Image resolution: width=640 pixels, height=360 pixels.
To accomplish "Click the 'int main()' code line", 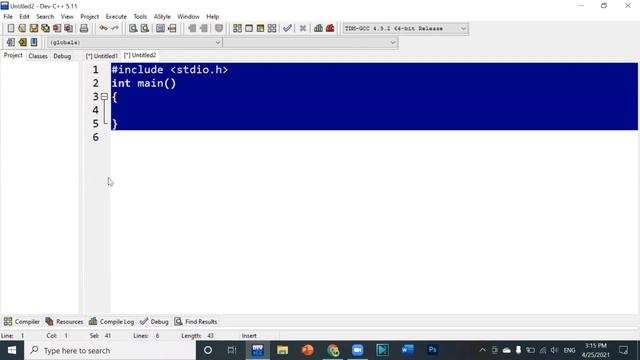I will click(x=144, y=83).
